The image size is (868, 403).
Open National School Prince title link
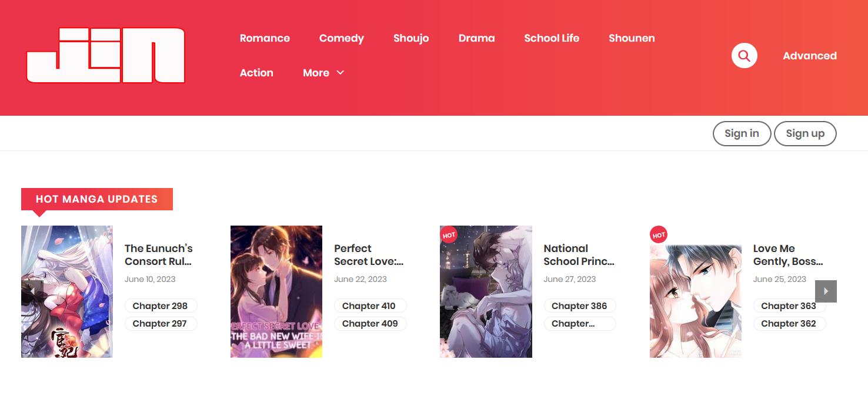pos(578,255)
